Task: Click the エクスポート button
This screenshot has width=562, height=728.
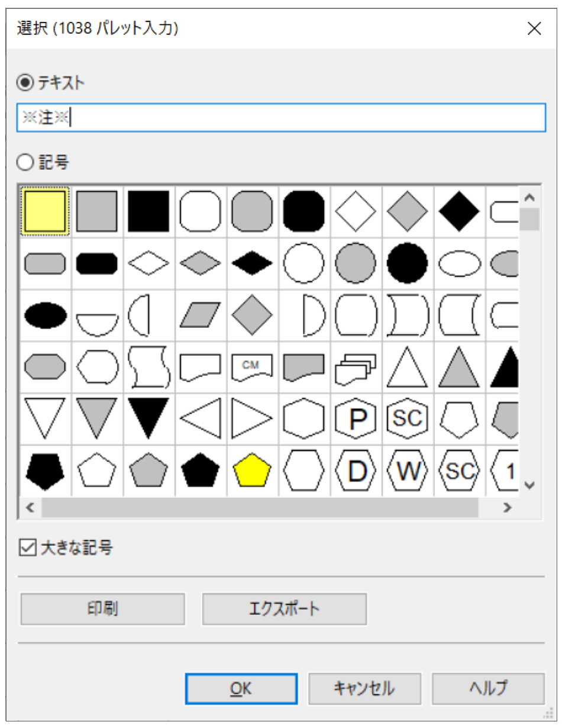Action: (x=285, y=608)
